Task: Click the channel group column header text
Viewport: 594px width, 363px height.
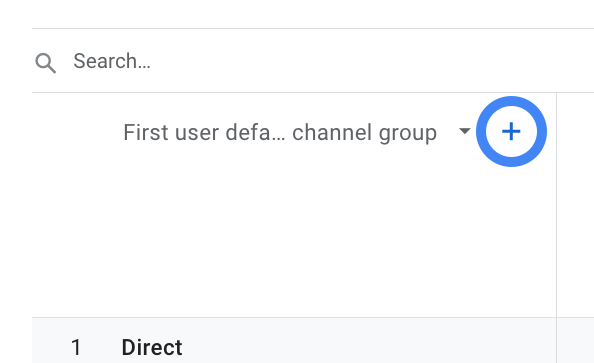Action: pos(280,133)
